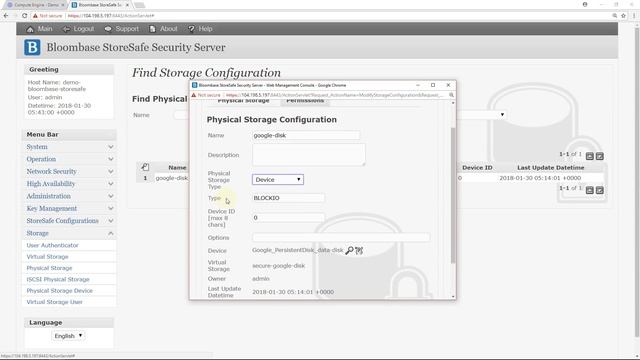Open the Virtual Storage User link

pos(54,302)
